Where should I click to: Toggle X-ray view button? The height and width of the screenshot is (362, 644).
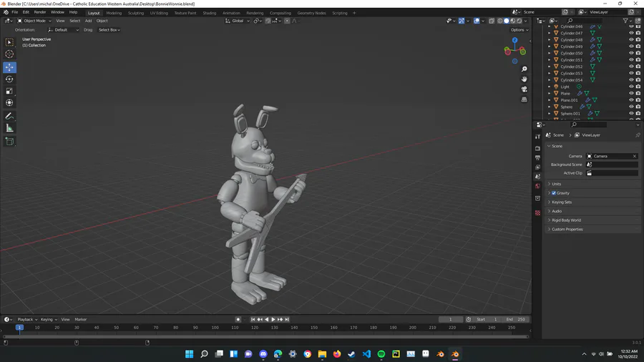[x=491, y=21]
